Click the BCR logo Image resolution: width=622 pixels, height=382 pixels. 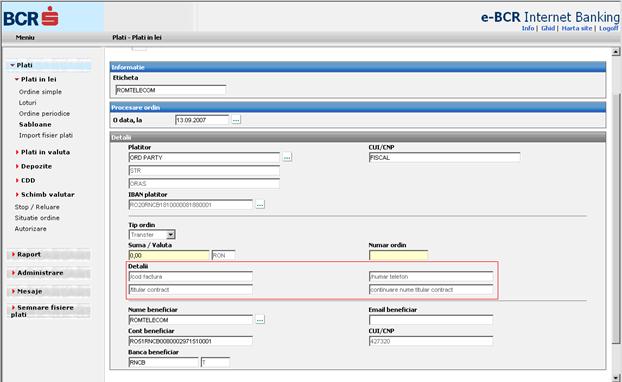point(31,17)
